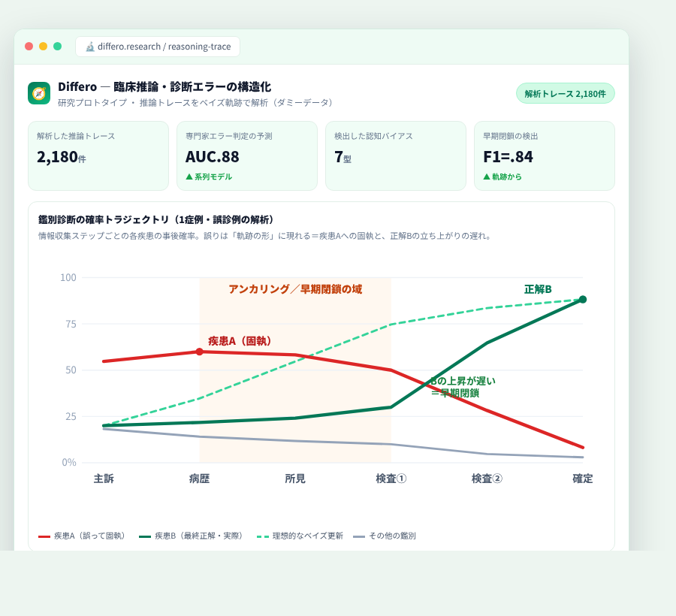This screenshot has height=616, width=676.
Task: Click the 0% y-axis tick label
Action: click(69, 463)
